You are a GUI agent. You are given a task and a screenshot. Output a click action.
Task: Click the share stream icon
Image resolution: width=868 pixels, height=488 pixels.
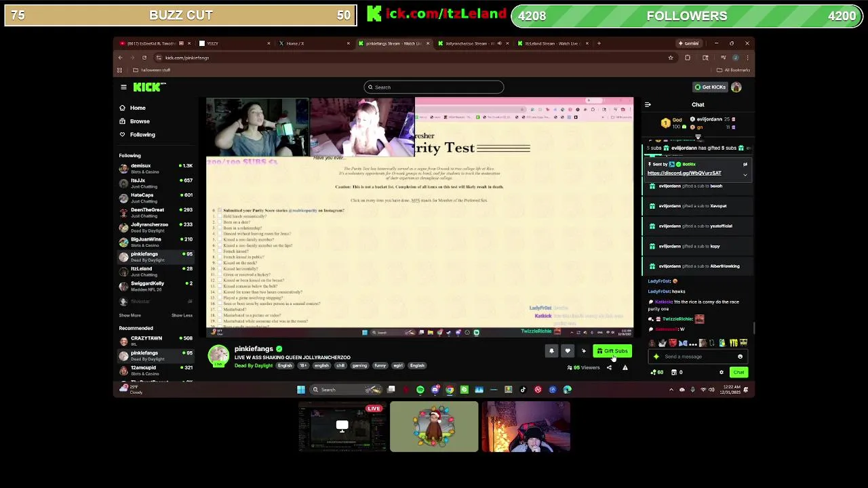coord(609,367)
